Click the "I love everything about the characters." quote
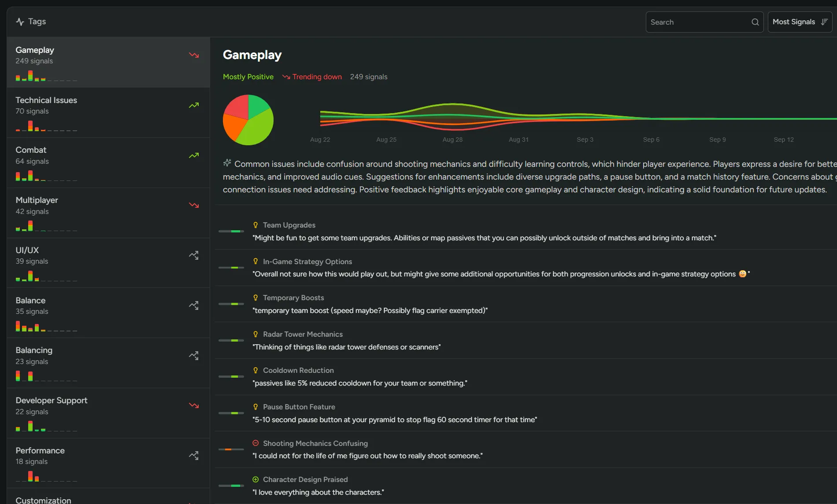Image resolution: width=837 pixels, height=504 pixels. click(318, 492)
